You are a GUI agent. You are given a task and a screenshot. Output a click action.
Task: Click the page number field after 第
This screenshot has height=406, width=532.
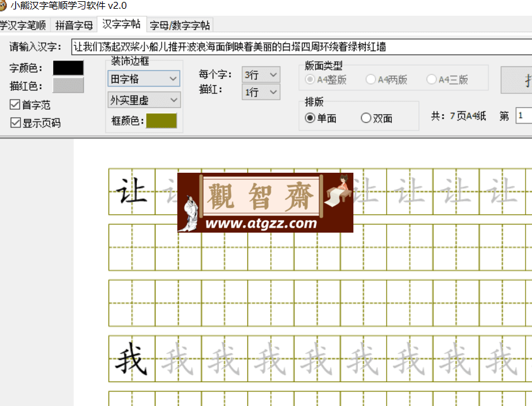point(524,115)
